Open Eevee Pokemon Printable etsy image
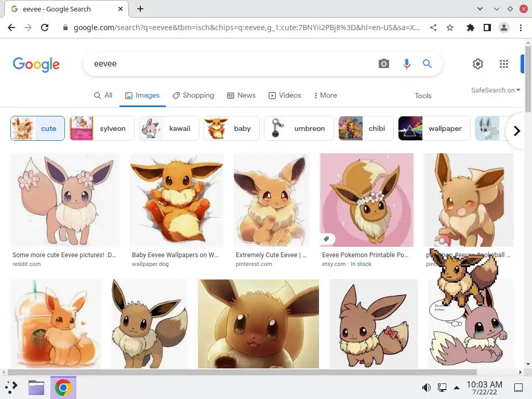 (x=367, y=200)
